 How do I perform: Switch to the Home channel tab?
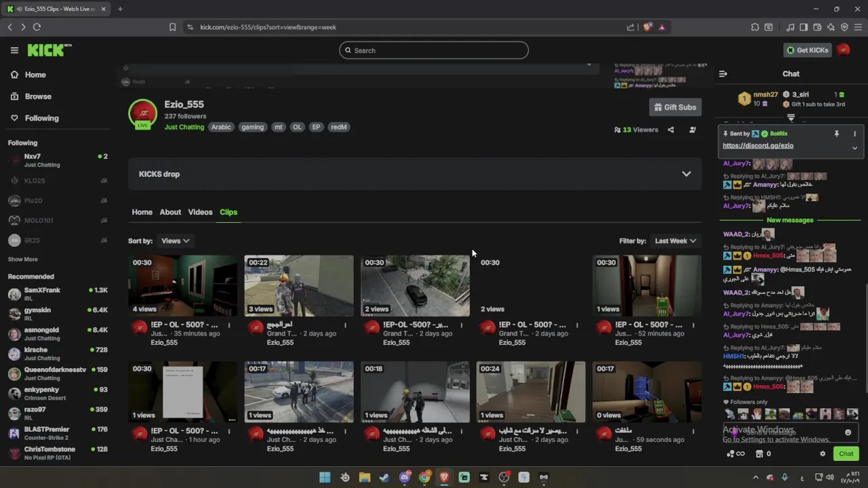point(142,212)
